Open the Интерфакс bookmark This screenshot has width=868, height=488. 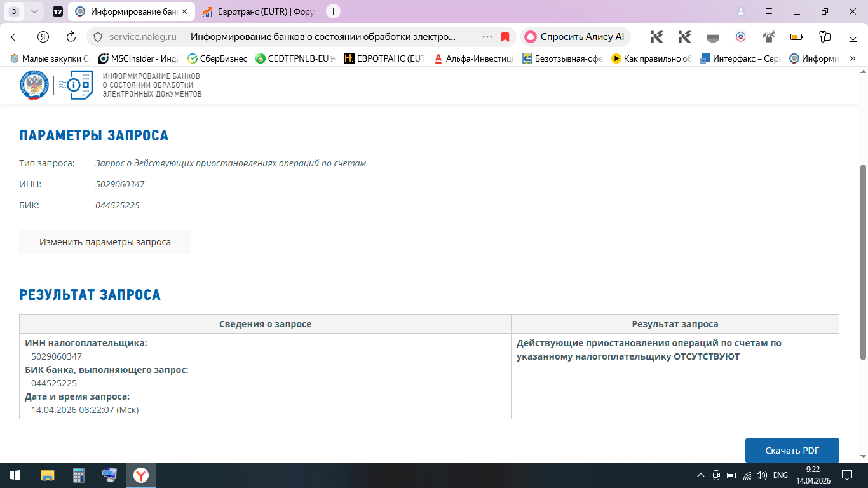[740, 58]
